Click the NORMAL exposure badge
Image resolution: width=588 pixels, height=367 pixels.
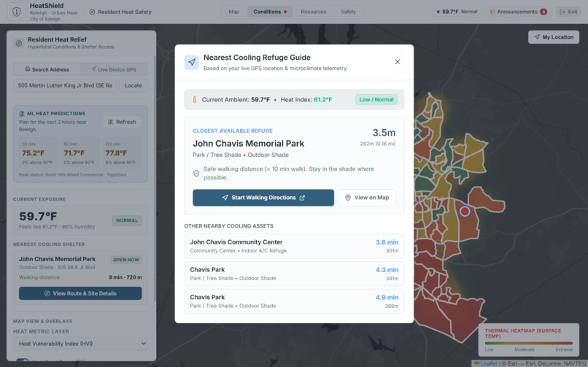coord(127,220)
